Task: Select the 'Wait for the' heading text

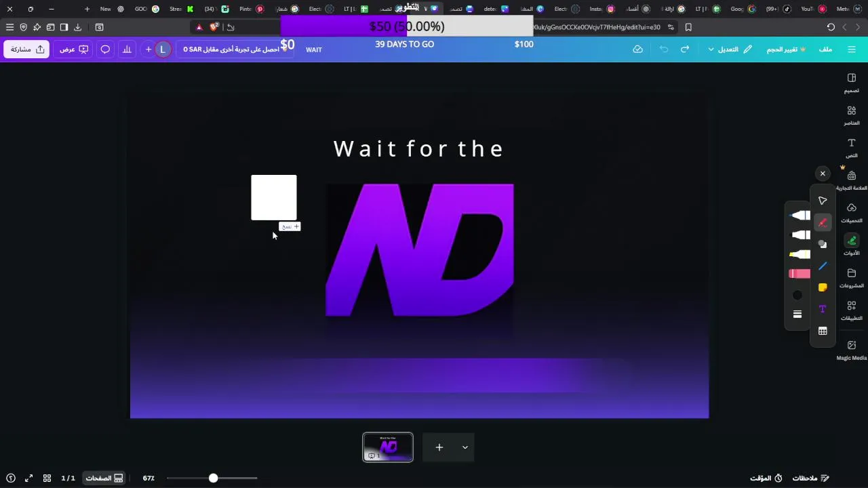Action: (x=418, y=149)
